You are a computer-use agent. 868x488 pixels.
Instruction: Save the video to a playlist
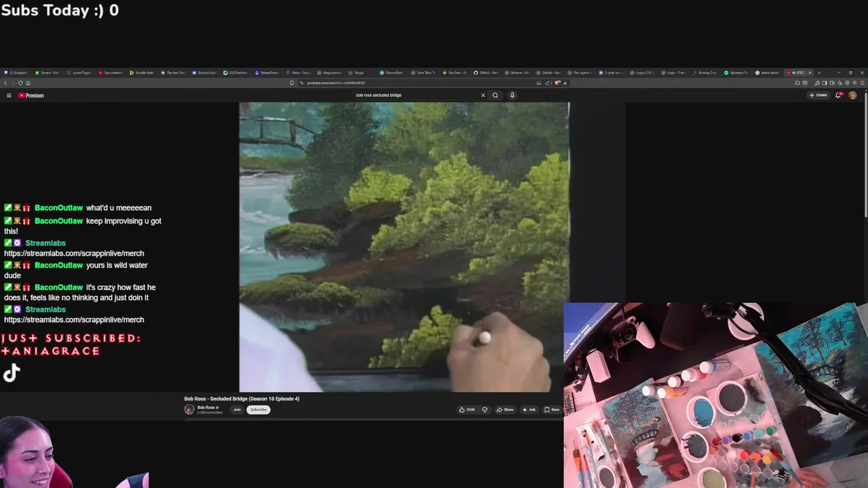pos(552,409)
